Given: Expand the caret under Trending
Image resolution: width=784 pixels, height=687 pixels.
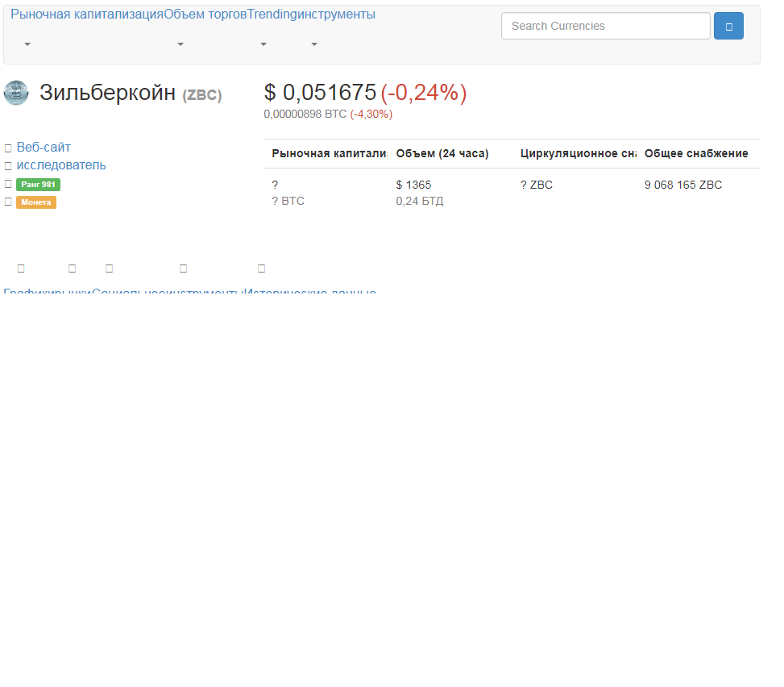Looking at the screenshot, I should coord(263,44).
